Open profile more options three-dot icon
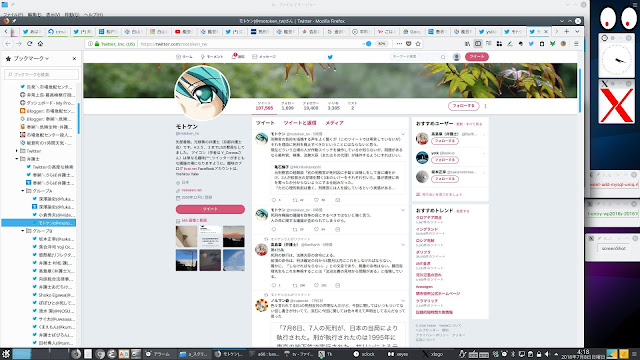This screenshot has height=360, width=640. tap(485, 106)
